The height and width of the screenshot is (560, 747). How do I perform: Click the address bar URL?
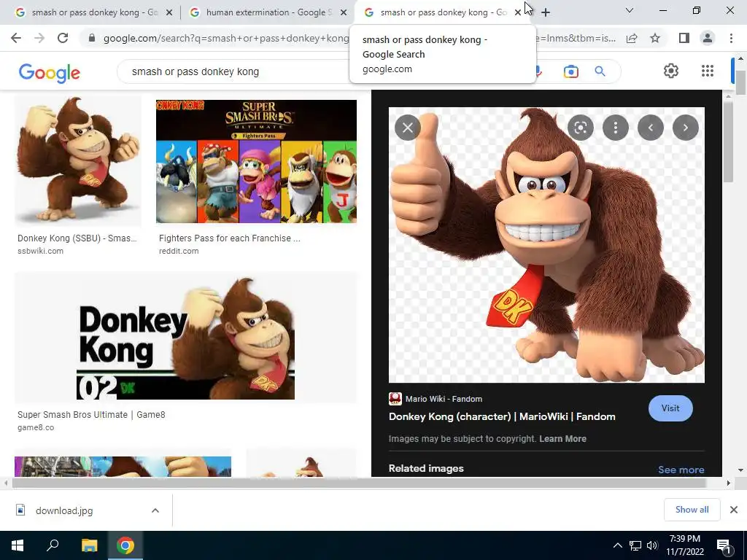point(226,38)
